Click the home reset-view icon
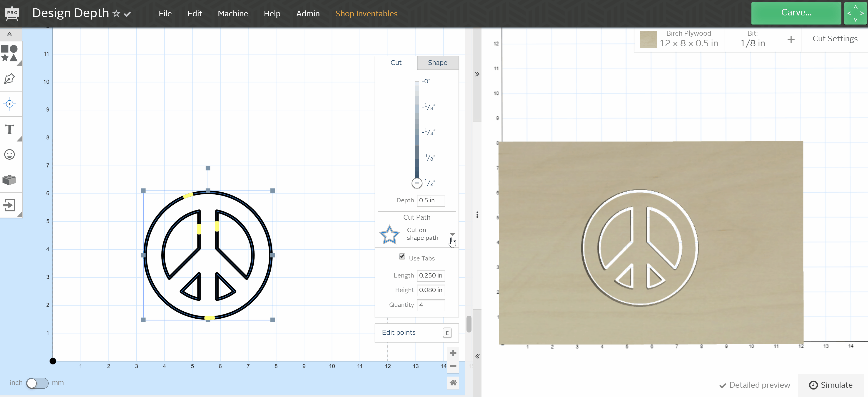Image resolution: width=868 pixels, height=397 pixels. (x=453, y=382)
